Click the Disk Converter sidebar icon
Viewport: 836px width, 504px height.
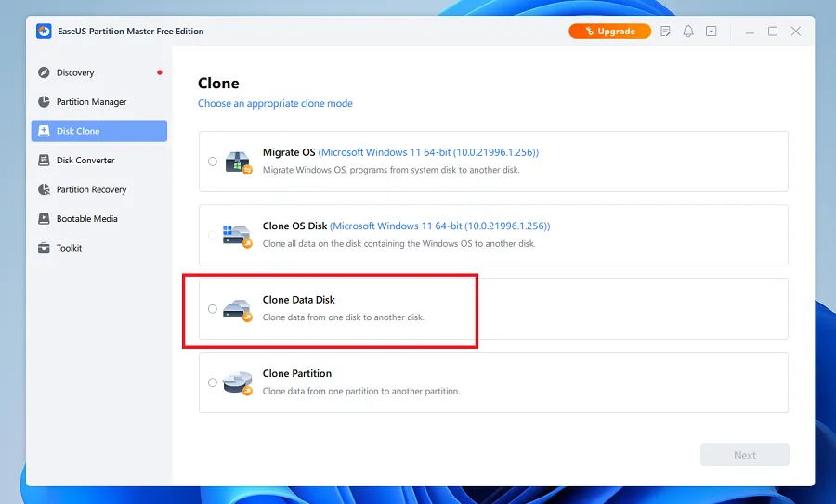[44, 161]
